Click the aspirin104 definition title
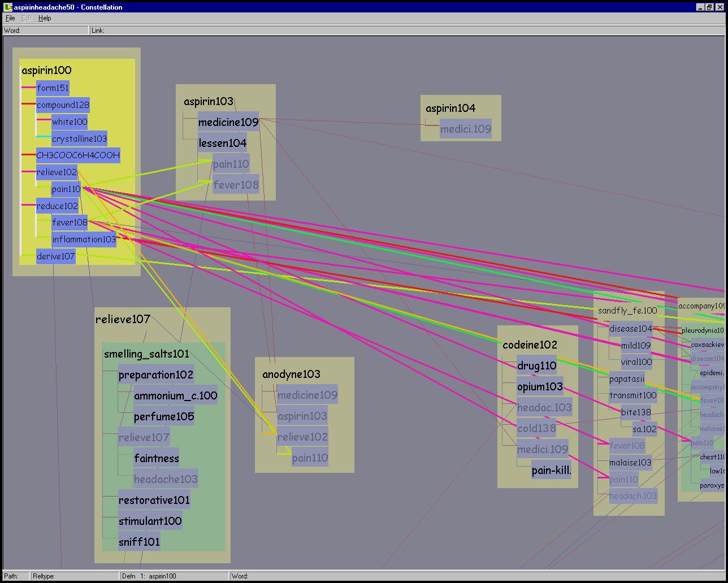Image resolution: width=728 pixels, height=583 pixels. tap(450, 108)
